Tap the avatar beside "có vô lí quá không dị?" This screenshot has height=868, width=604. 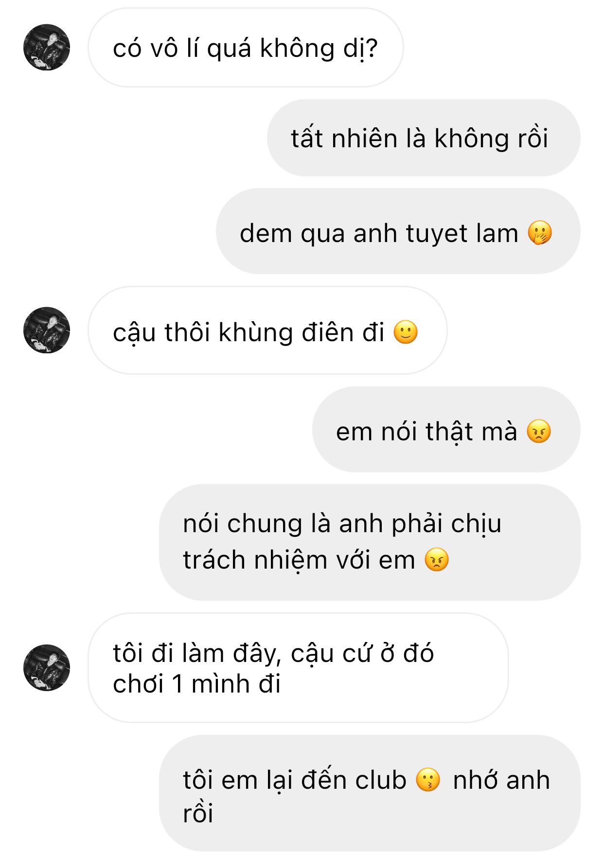47,47
